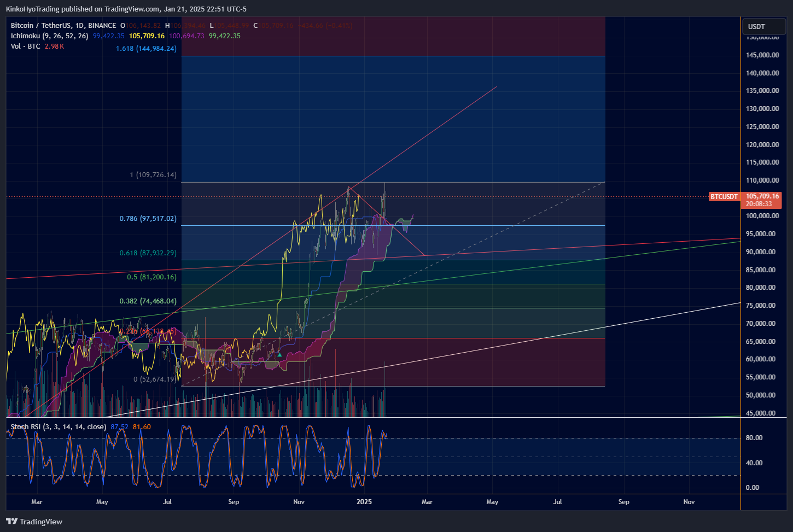Click the 115,000.00 price axis label

pos(762,162)
